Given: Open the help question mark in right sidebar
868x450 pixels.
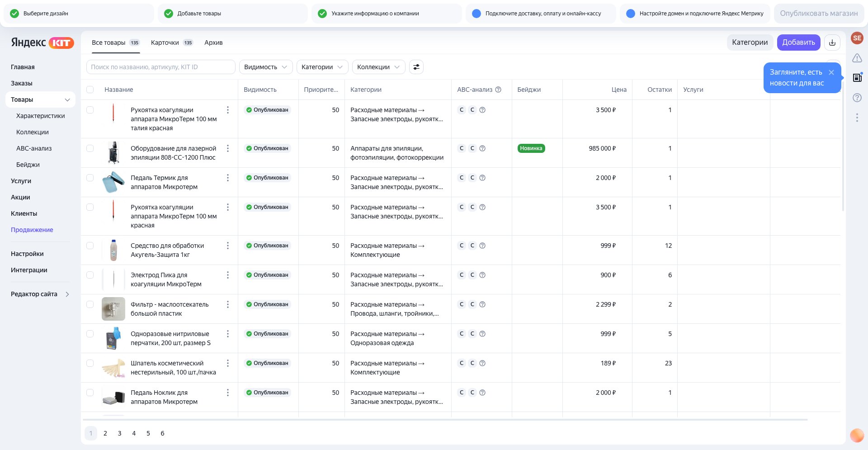Looking at the screenshot, I should click(x=857, y=98).
